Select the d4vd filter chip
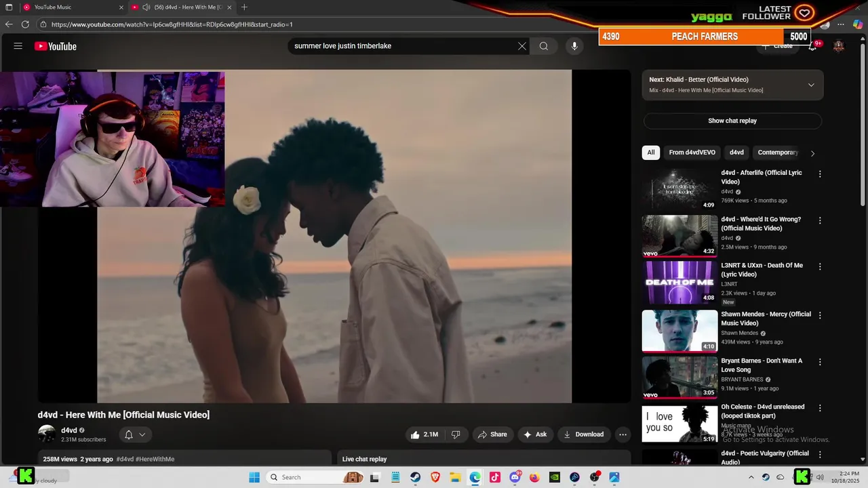The image size is (868, 488). pyautogui.click(x=736, y=152)
